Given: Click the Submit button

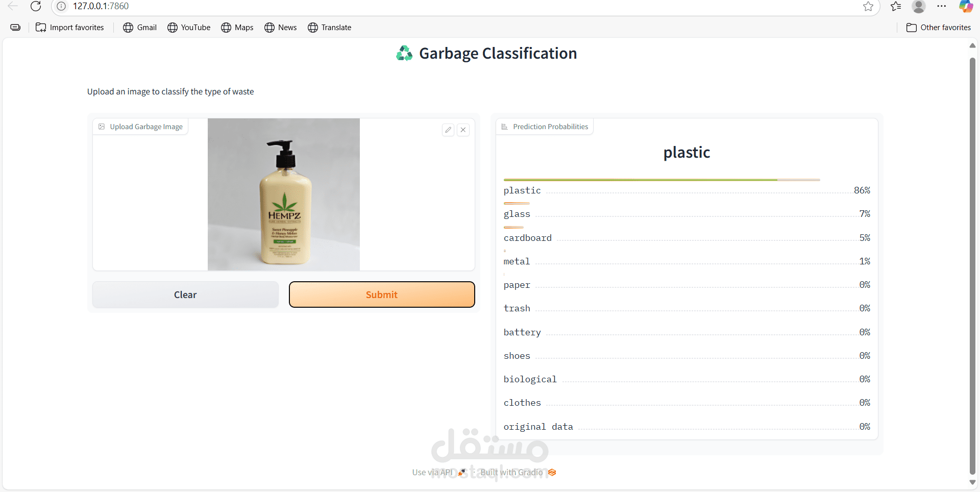Looking at the screenshot, I should [382, 294].
